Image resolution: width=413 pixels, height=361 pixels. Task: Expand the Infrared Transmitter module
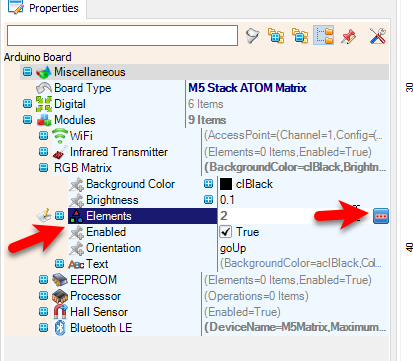pyautogui.click(x=43, y=152)
